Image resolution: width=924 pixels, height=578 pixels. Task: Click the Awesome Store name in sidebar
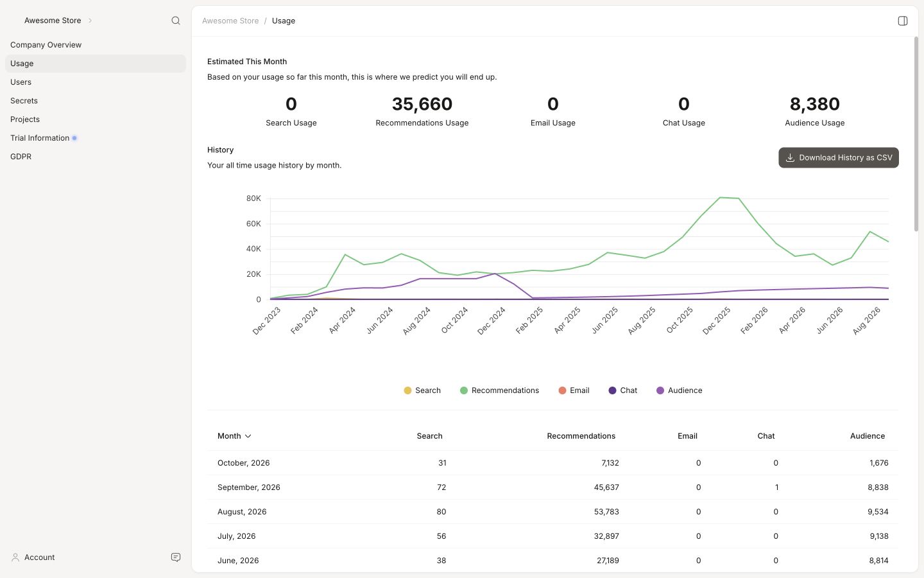point(53,21)
